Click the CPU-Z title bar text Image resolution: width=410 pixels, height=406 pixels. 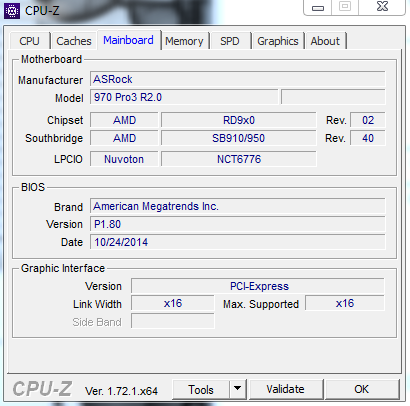(42, 11)
